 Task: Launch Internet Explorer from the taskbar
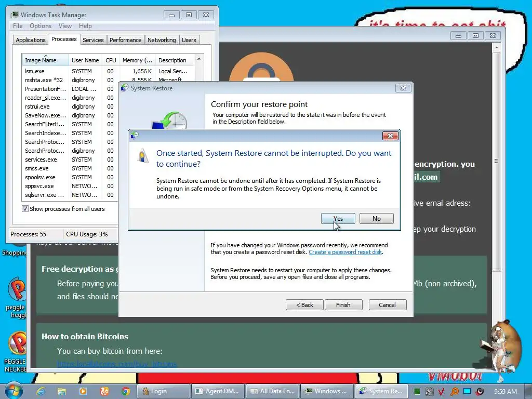41,391
